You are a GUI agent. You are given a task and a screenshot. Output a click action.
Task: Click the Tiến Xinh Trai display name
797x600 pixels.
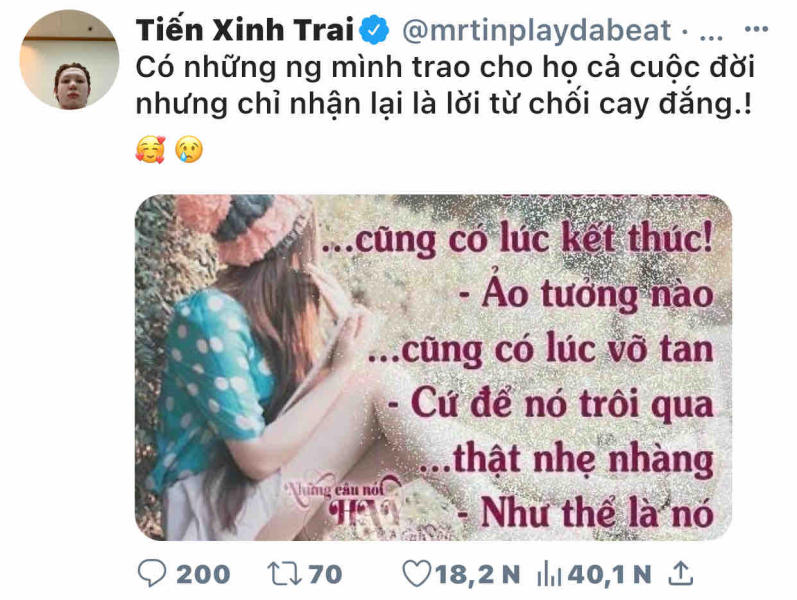coord(245,30)
